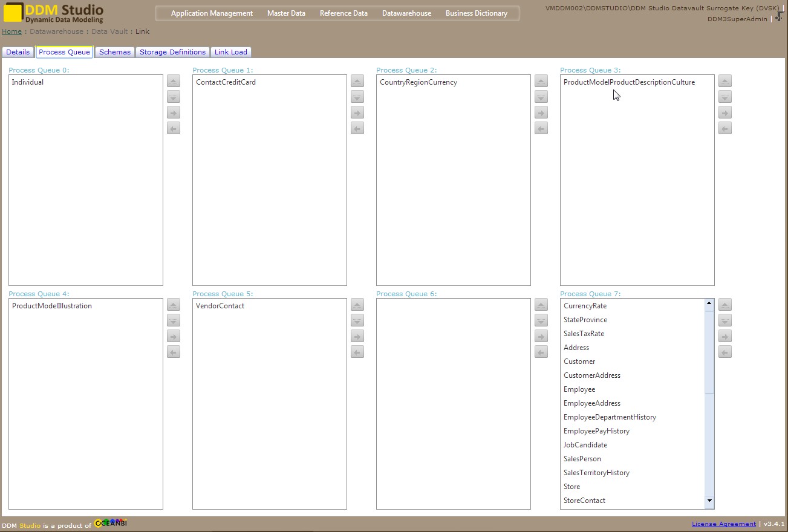Click move-down arrow beside Process Queue 6
The image size is (788, 532).
(x=541, y=320)
